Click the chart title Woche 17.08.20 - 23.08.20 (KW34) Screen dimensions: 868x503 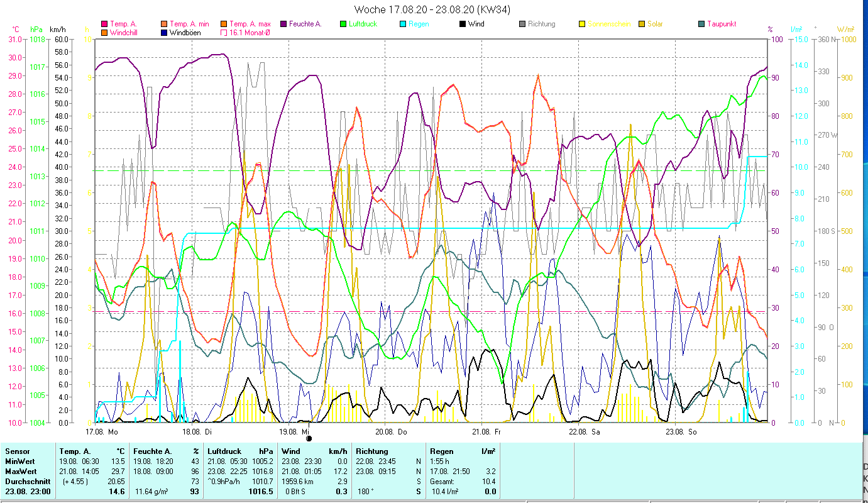[432, 9]
